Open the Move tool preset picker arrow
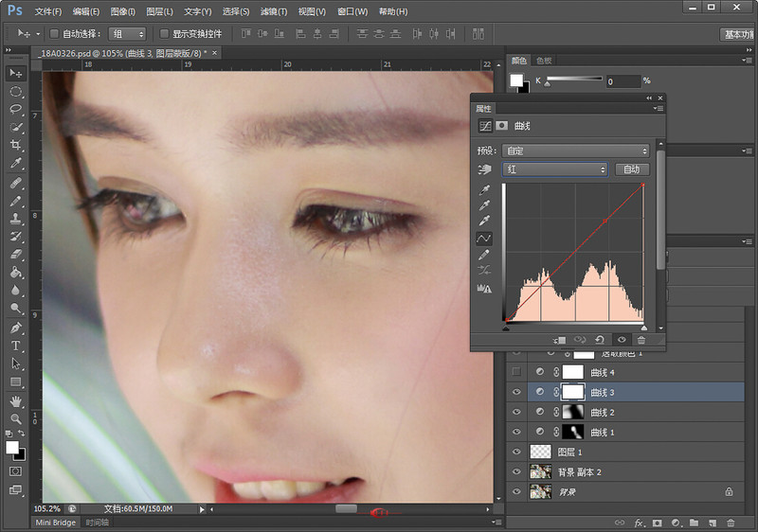 (x=38, y=34)
